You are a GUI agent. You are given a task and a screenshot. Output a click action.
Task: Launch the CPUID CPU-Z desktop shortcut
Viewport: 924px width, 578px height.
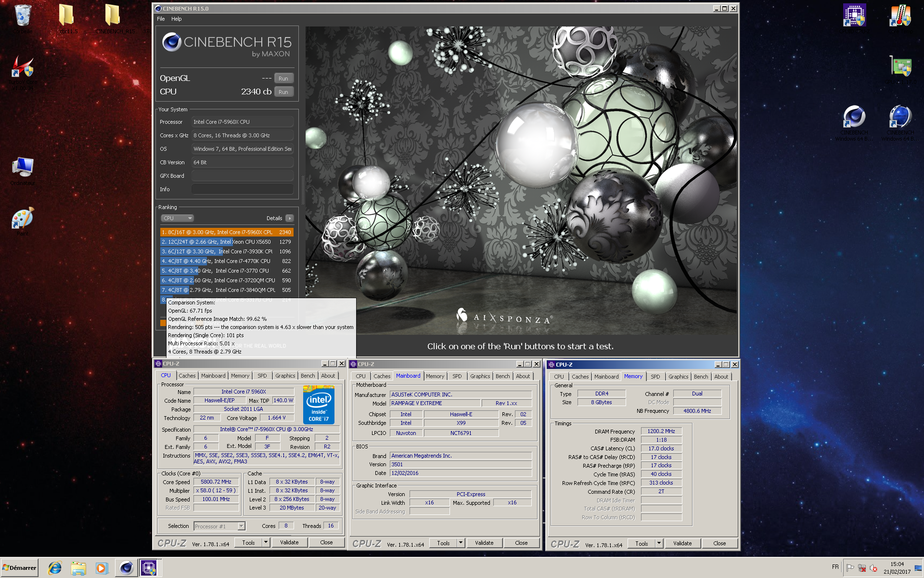tap(854, 19)
